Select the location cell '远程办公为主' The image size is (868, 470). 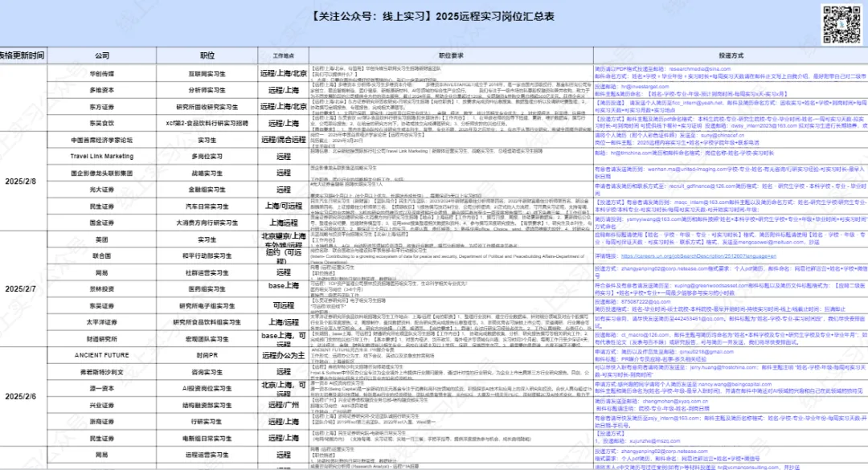click(x=284, y=355)
